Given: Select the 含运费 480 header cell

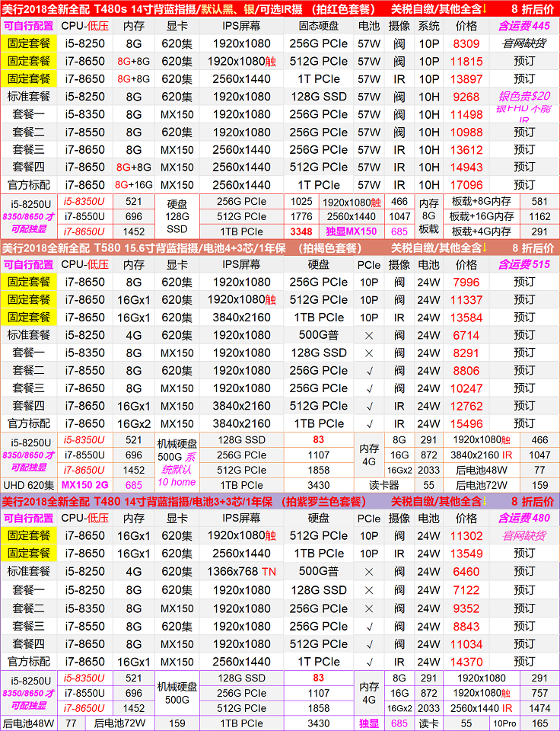Looking at the screenshot, I should [524, 518].
